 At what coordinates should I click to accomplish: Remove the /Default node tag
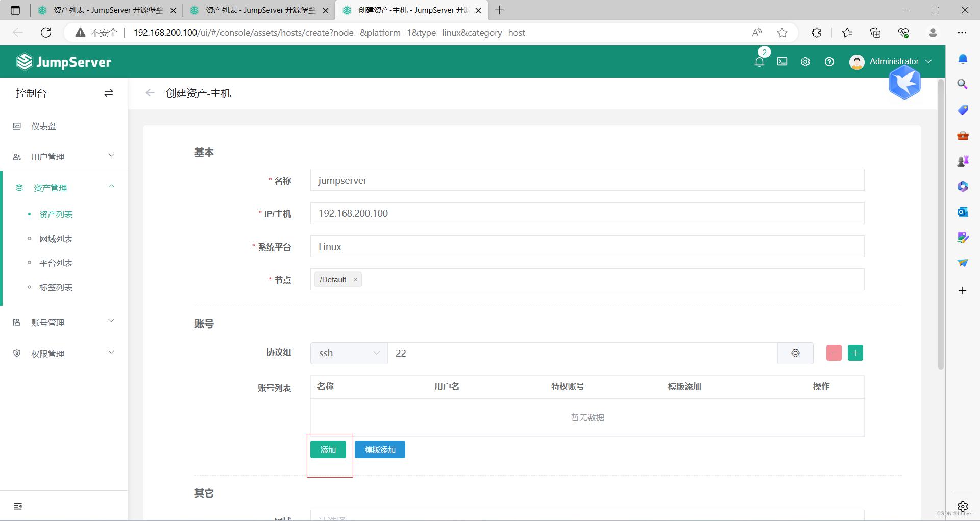point(356,280)
